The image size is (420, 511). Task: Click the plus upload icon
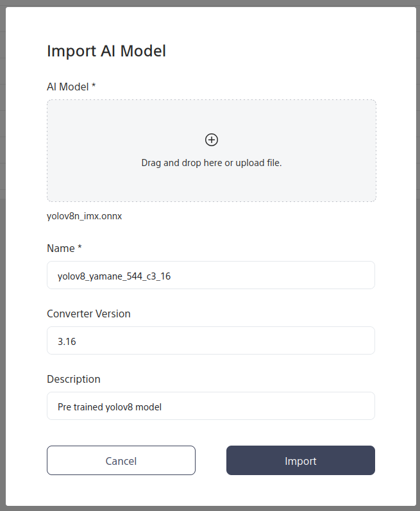(212, 140)
